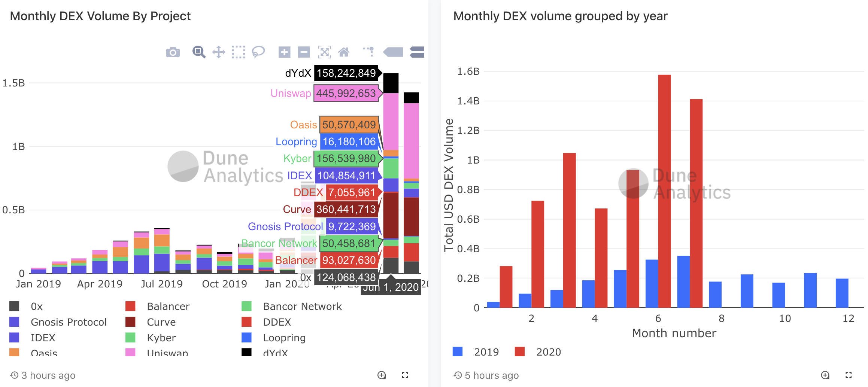868x387 pixels.
Task: Show closest data on hover icon
Action: click(x=393, y=52)
